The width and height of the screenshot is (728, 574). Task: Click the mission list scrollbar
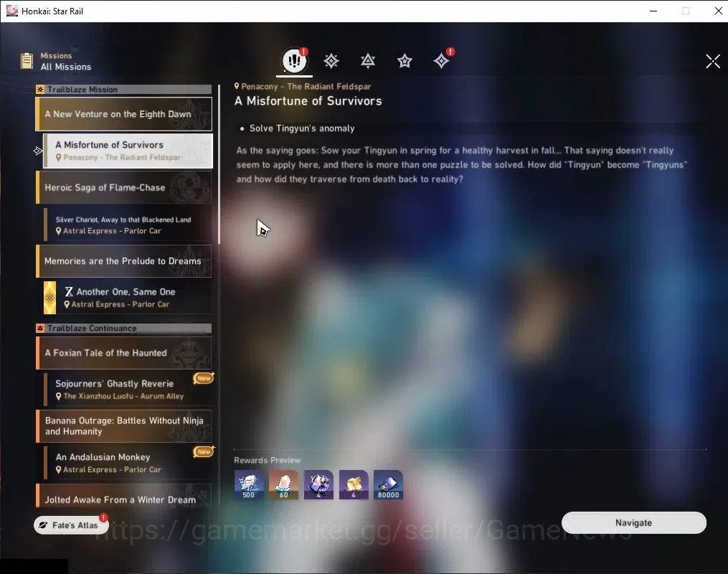pos(219,164)
